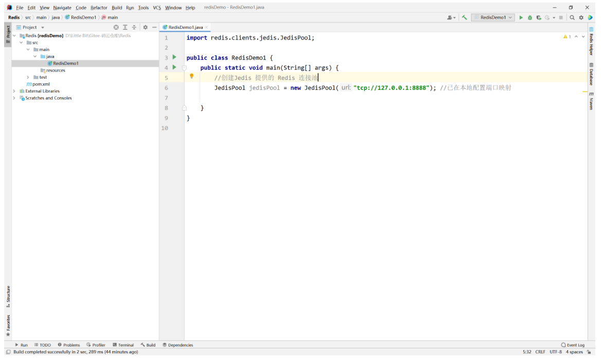Collapse all in Project panel
This screenshot has height=364, width=601.
click(x=134, y=27)
